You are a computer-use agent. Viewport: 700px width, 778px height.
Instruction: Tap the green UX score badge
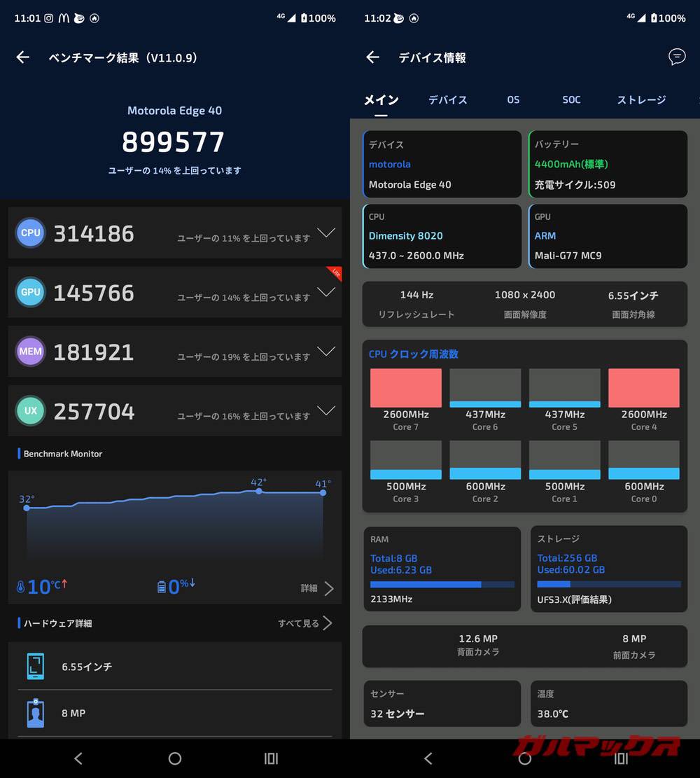click(x=30, y=411)
